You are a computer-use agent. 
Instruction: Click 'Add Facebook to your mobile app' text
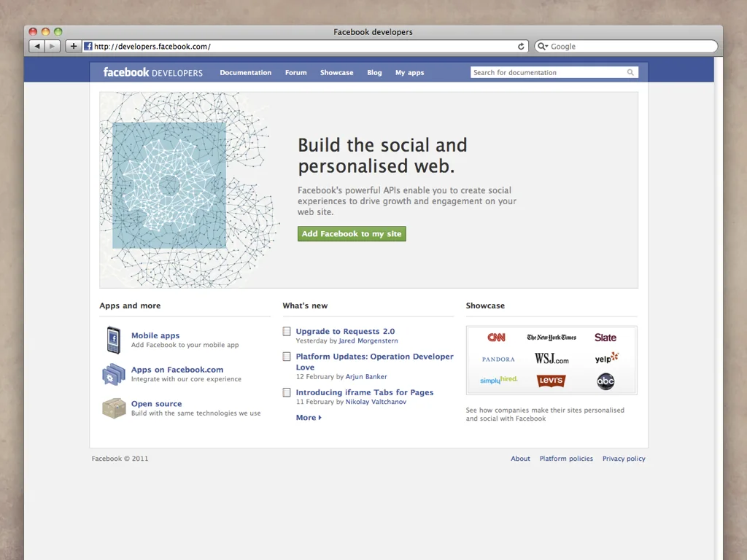[185, 345]
